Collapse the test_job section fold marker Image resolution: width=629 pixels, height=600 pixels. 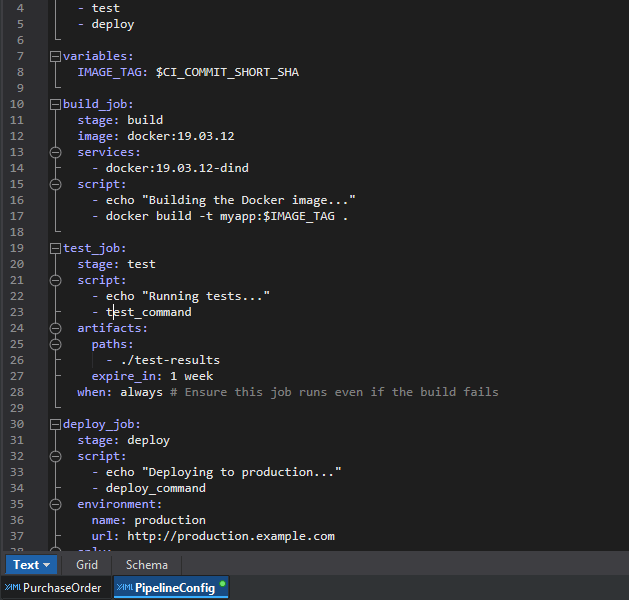tap(55, 248)
